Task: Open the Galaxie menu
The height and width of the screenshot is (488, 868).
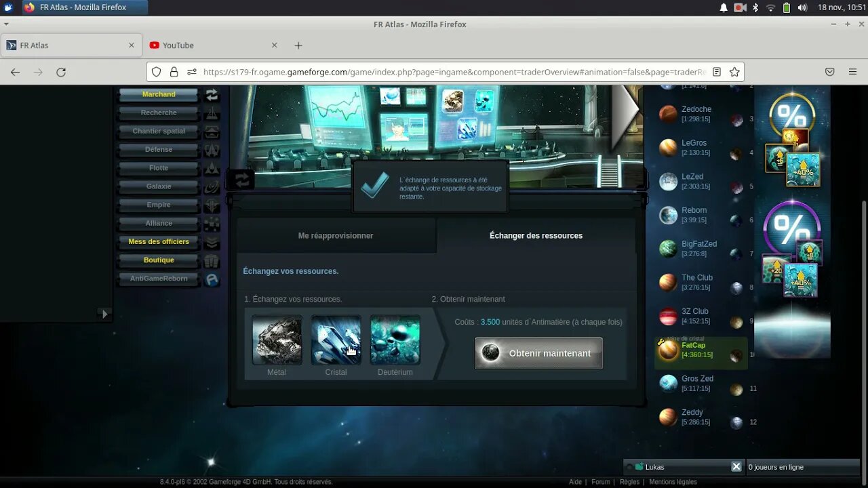Action: pos(159,186)
